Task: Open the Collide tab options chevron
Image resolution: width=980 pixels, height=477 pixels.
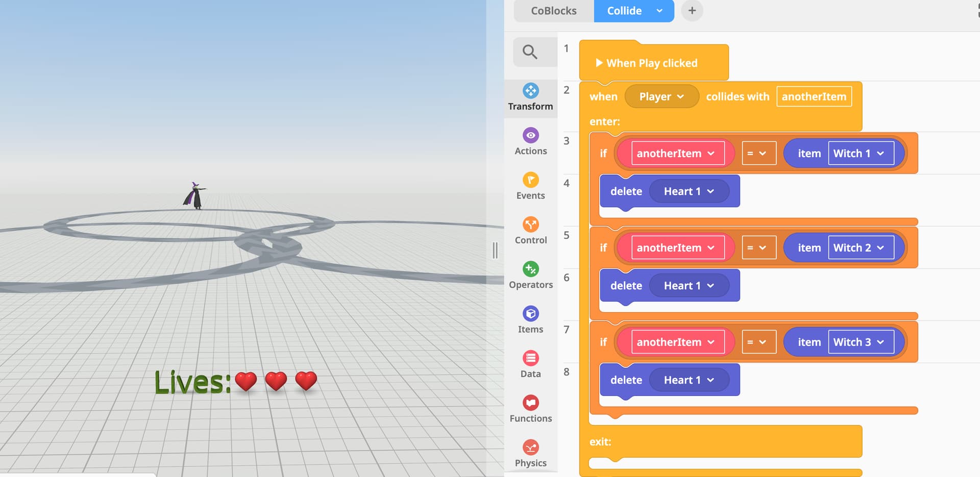Action: click(x=659, y=11)
